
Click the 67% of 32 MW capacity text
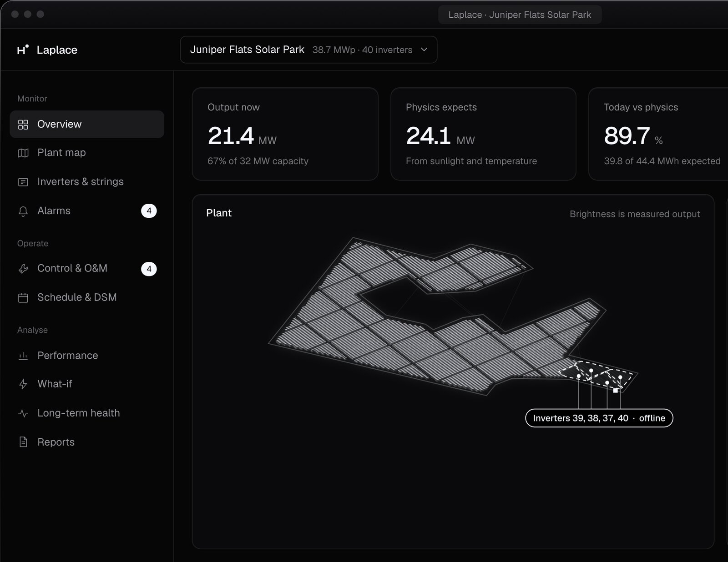(x=258, y=161)
